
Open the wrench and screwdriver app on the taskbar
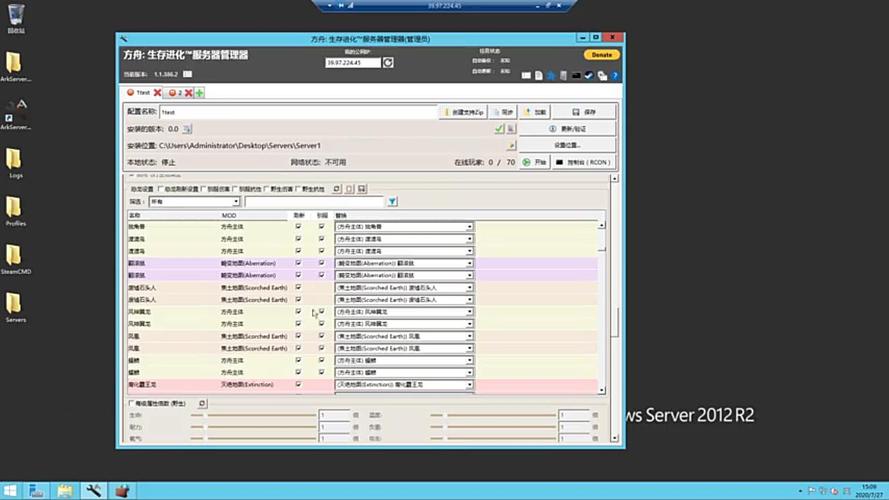[x=94, y=491]
